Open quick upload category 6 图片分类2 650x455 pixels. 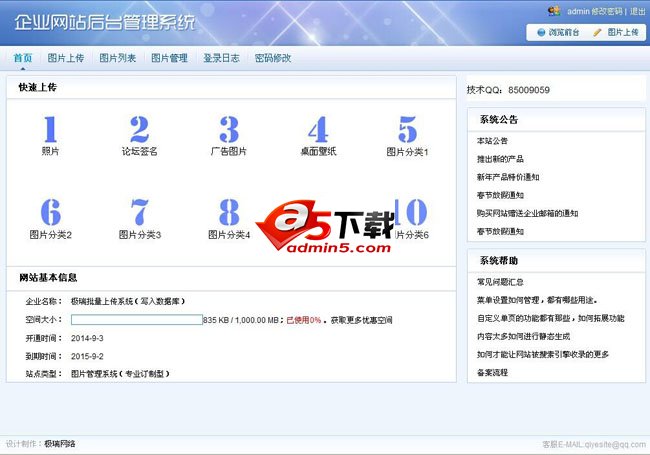(50, 218)
